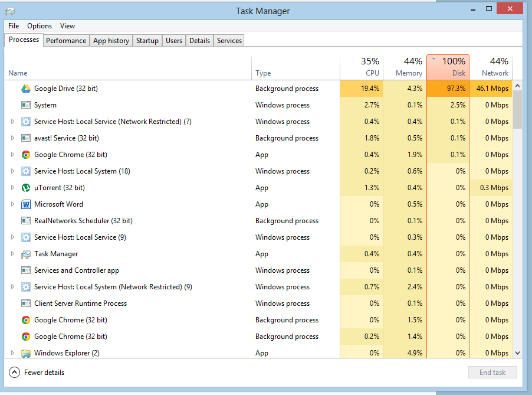Click the 0.3 Mbps network cell

(491, 188)
